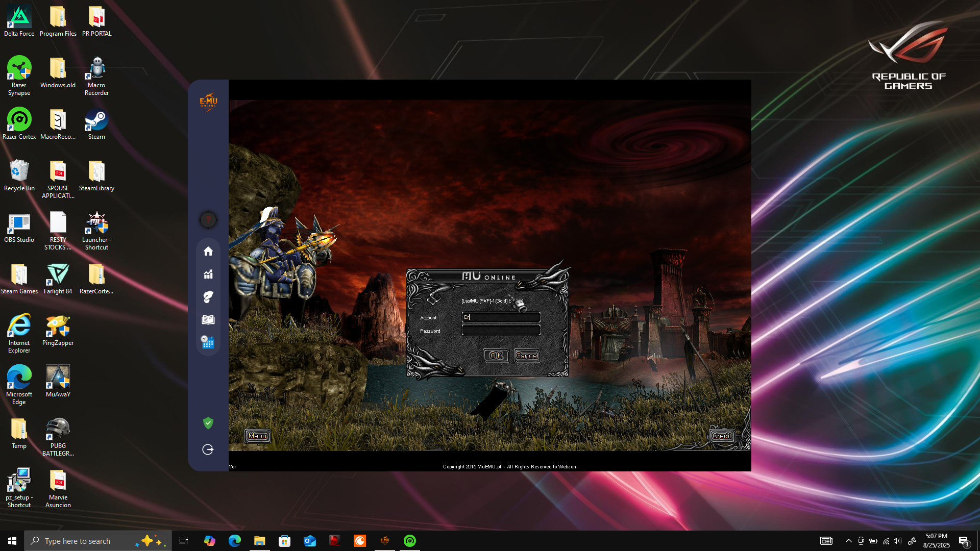Click the logout arrow icon in sidebar
The height and width of the screenshot is (551, 980).
[208, 449]
